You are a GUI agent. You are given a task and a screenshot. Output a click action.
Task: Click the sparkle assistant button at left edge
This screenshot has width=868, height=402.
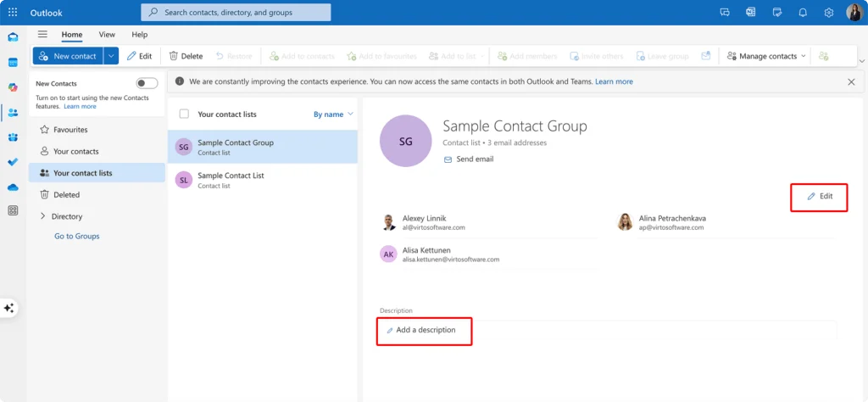click(x=8, y=308)
